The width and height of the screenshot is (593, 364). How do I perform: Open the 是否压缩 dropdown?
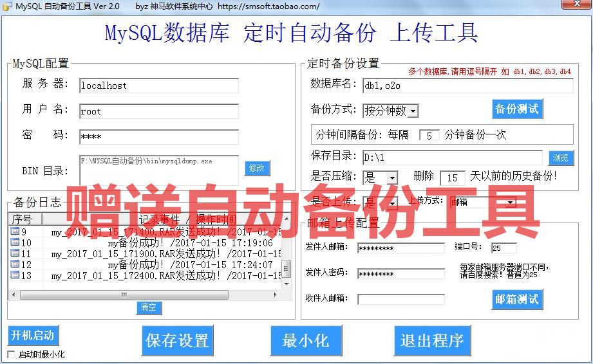[392, 177]
